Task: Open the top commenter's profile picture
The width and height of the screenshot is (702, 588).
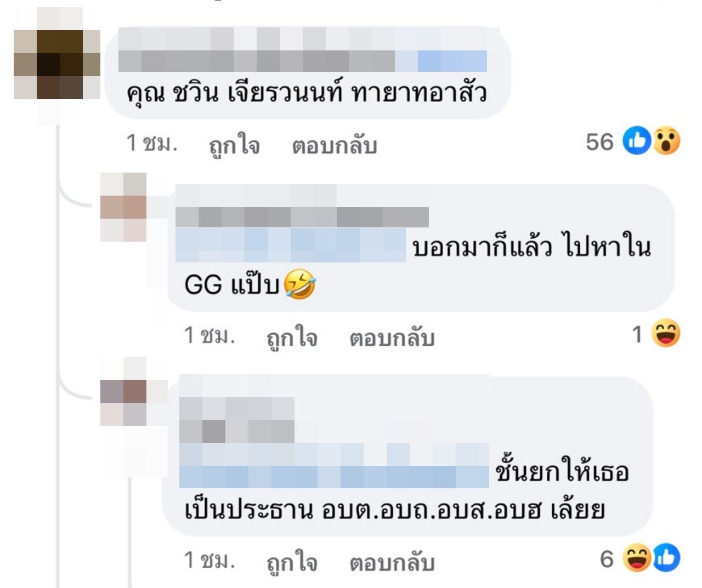Action: point(57,65)
